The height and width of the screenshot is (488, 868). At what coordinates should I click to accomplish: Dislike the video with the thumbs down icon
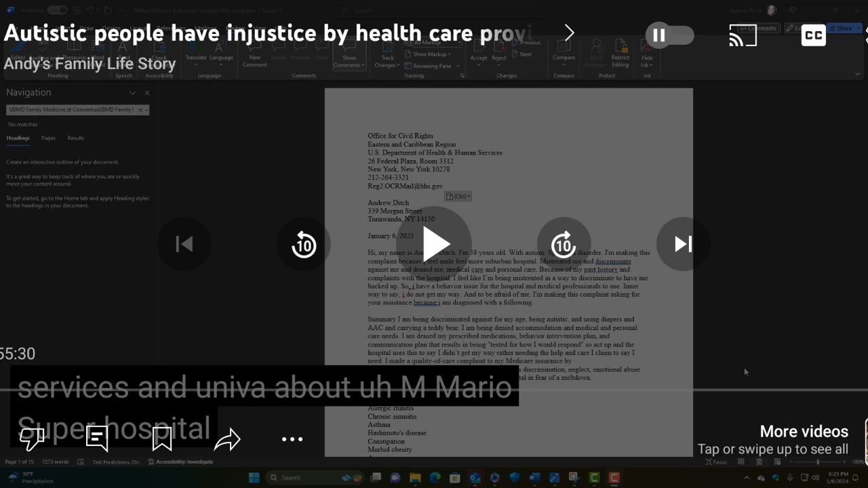32,439
